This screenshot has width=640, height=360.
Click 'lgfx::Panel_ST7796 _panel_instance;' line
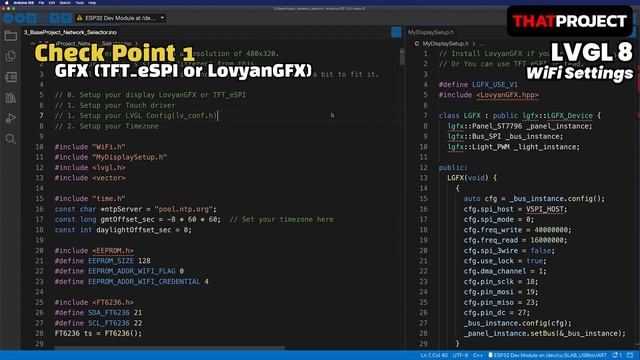click(x=520, y=126)
